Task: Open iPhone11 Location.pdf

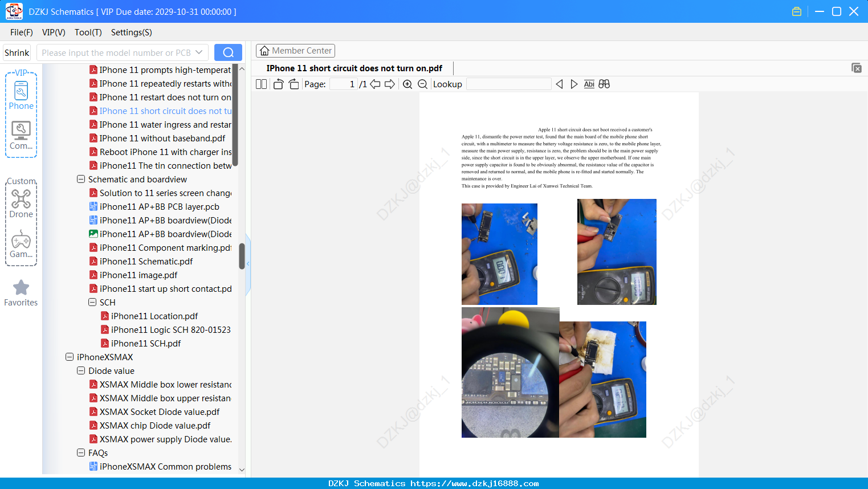Action: 154,316
